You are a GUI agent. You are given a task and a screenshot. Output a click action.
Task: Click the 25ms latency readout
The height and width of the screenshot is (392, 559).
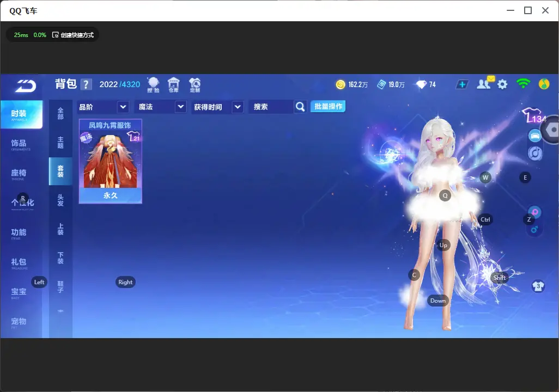tap(21, 35)
